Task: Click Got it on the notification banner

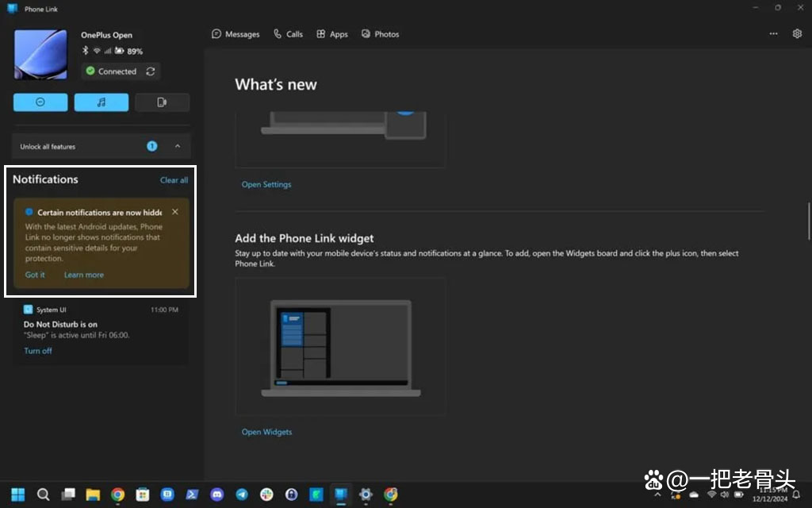Action: (35, 275)
